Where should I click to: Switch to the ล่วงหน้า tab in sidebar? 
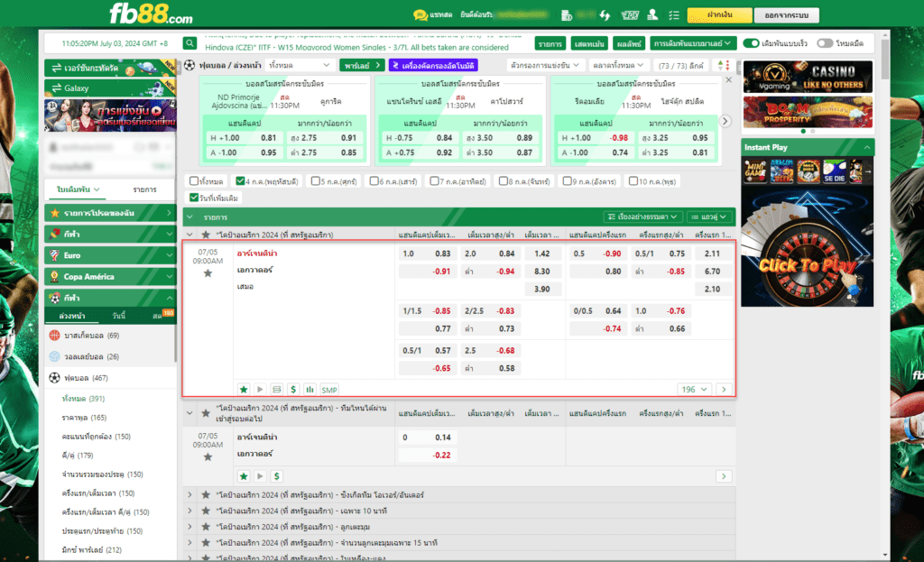(72, 316)
